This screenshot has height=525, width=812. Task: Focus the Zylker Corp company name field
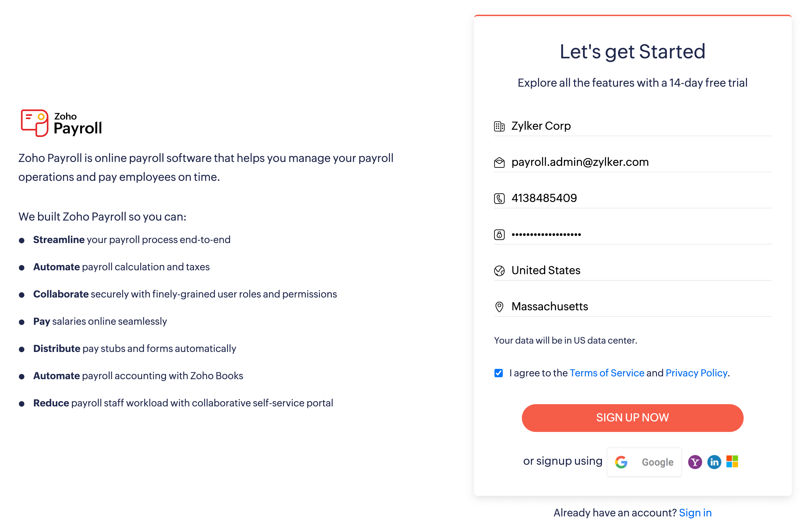click(638, 126)
